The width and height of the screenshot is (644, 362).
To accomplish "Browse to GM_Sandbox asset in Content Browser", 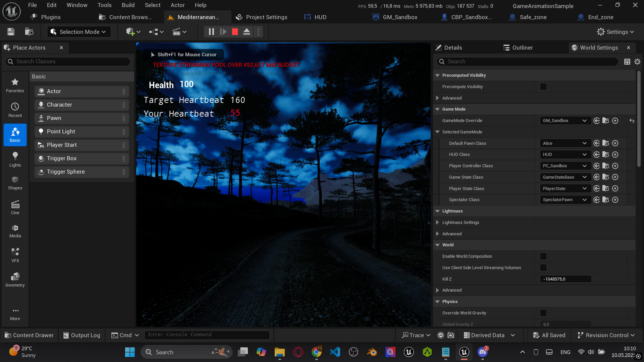I will (606, 121).
